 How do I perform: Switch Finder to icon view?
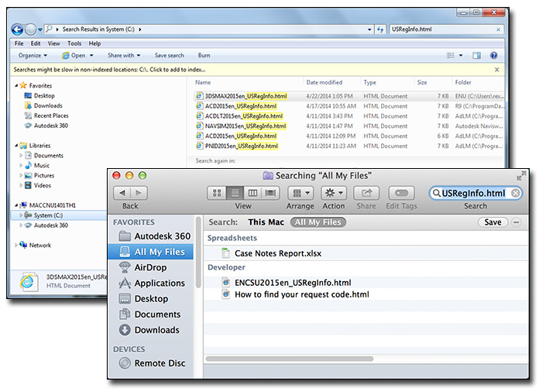pyautogui.click(x=217, y=193)
